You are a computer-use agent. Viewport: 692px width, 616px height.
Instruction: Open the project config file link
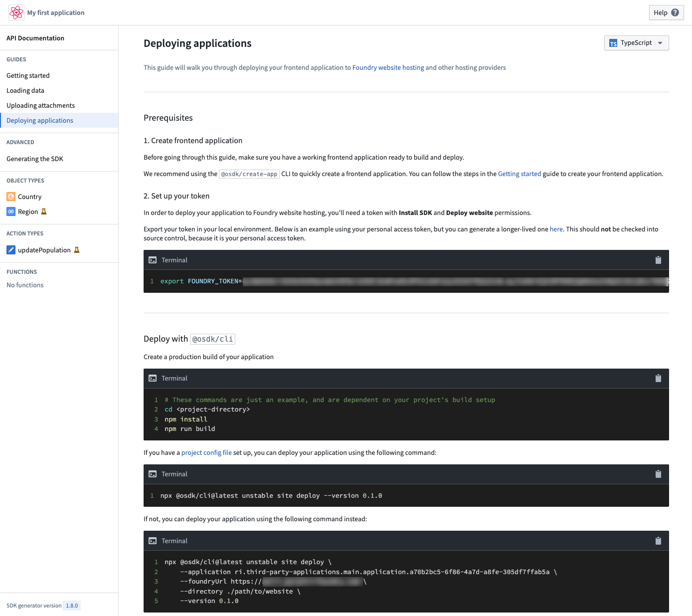click(206, 452)
